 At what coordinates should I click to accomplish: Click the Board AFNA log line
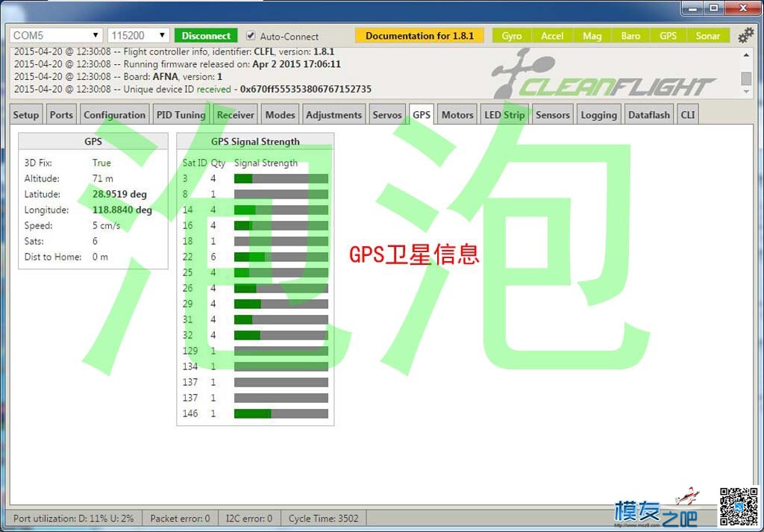click(x=118, y=77)
